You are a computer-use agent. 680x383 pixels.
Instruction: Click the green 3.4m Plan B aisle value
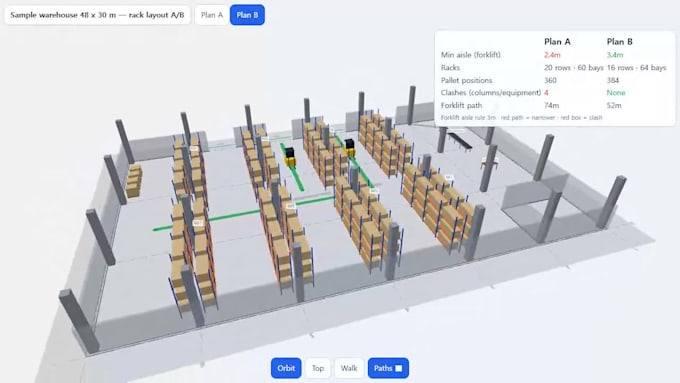tap(615, 55)
